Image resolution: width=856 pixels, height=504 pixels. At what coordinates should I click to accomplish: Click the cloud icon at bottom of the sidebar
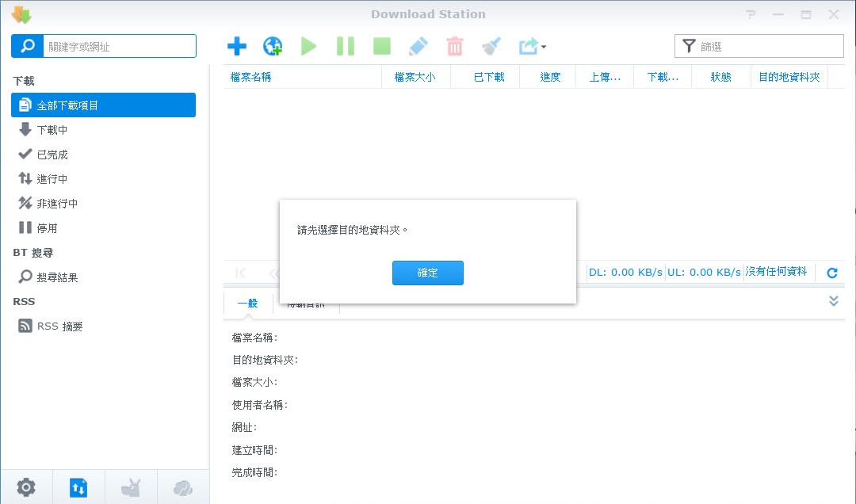[183, 487]
